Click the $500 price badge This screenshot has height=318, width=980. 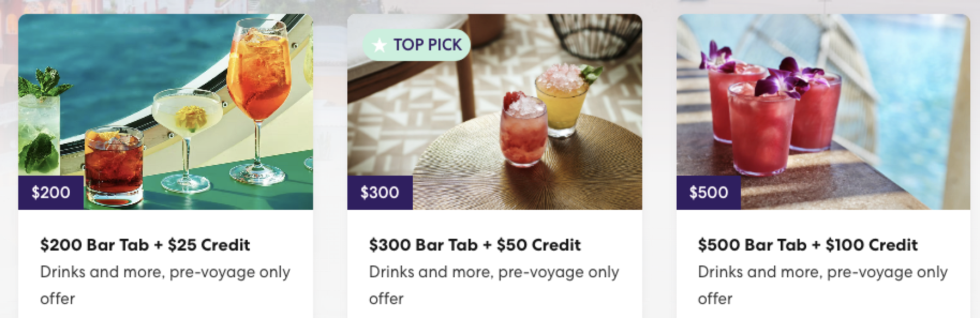(x=708, y=192)
